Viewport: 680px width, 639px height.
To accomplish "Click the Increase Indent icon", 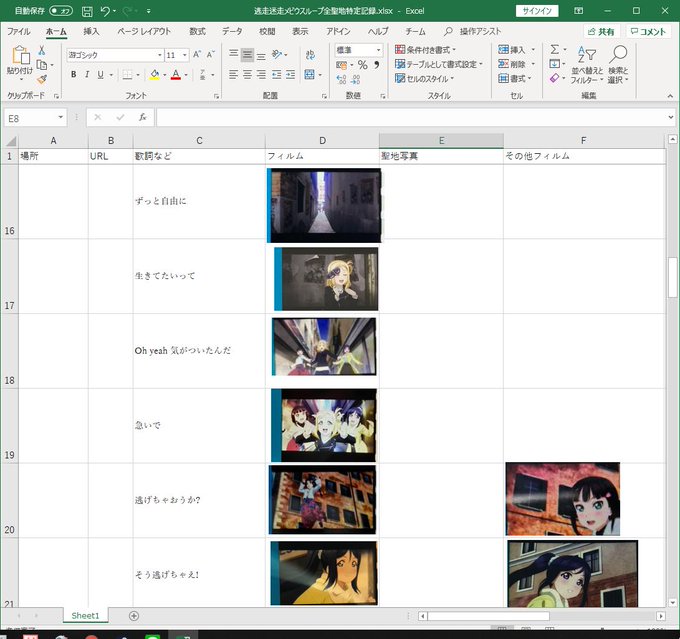I will coord(290,75).
